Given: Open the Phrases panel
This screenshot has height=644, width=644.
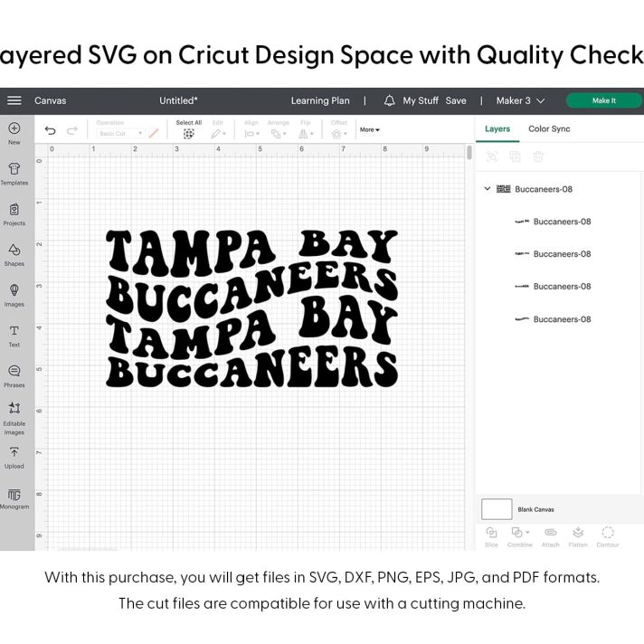Looking at the screenshot, I should 14,376.
